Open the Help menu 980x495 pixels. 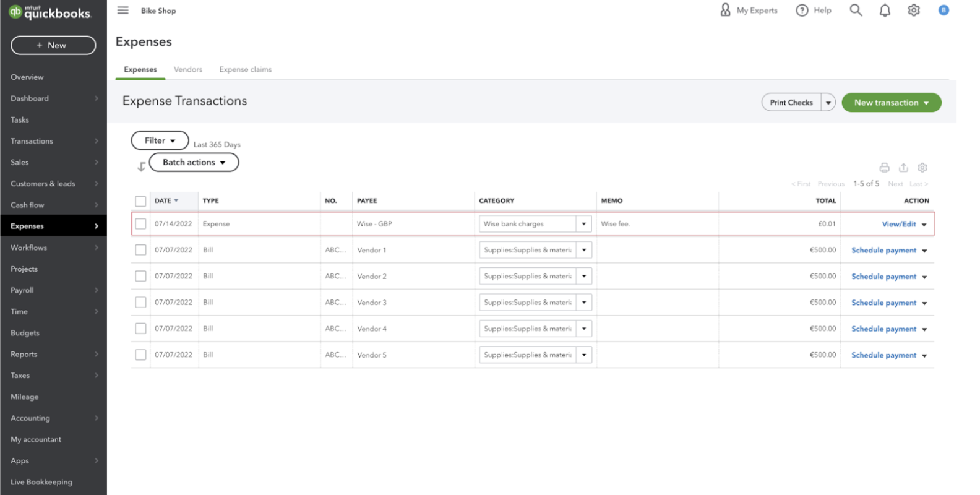[x=814, y=10]
